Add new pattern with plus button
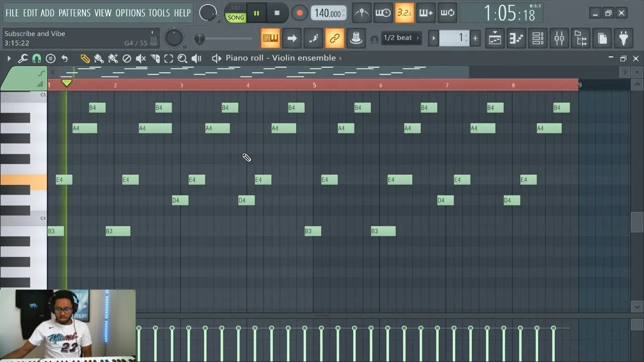Screen dimensions: 644x362 point(475,38)
